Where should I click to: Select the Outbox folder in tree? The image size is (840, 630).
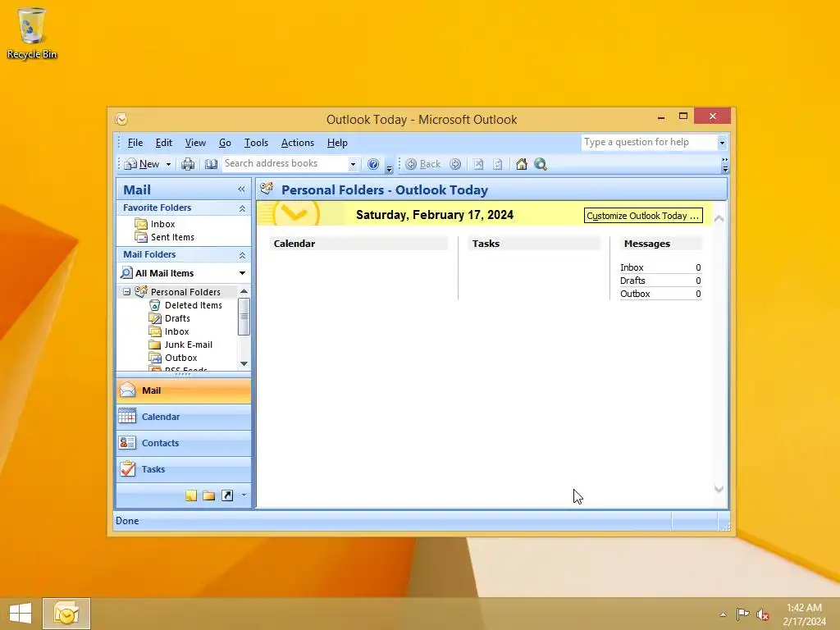coord(181,358)
